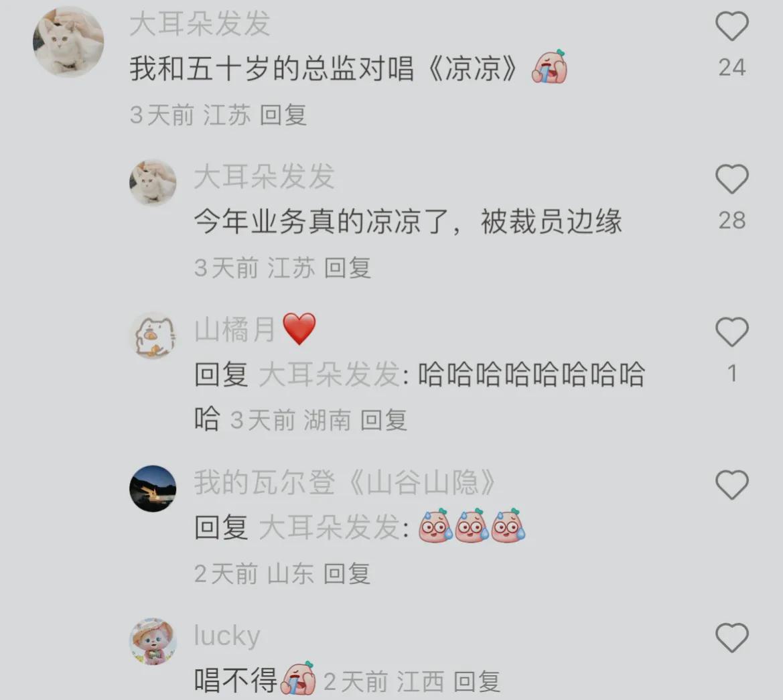The width and height of the screenshot is (783, 700).
Task: Open the dark night-scene avatar
Action: pyautogui.click(x=153, y=489)
